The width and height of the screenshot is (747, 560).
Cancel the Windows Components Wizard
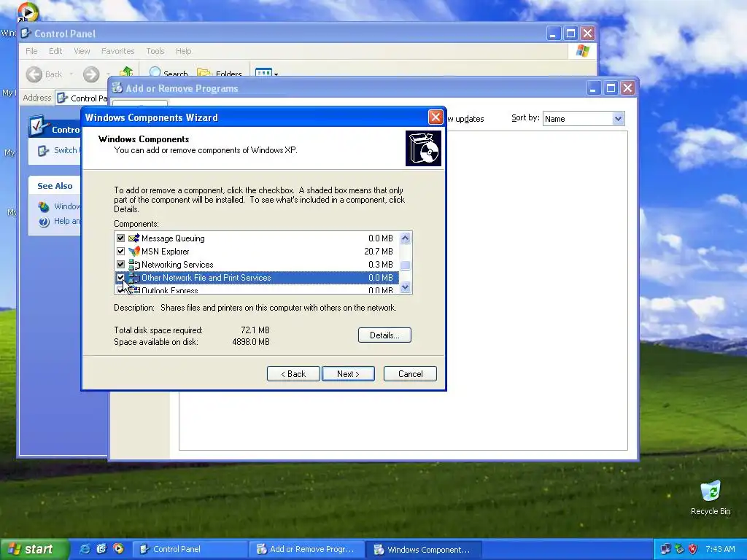point(410,374)
